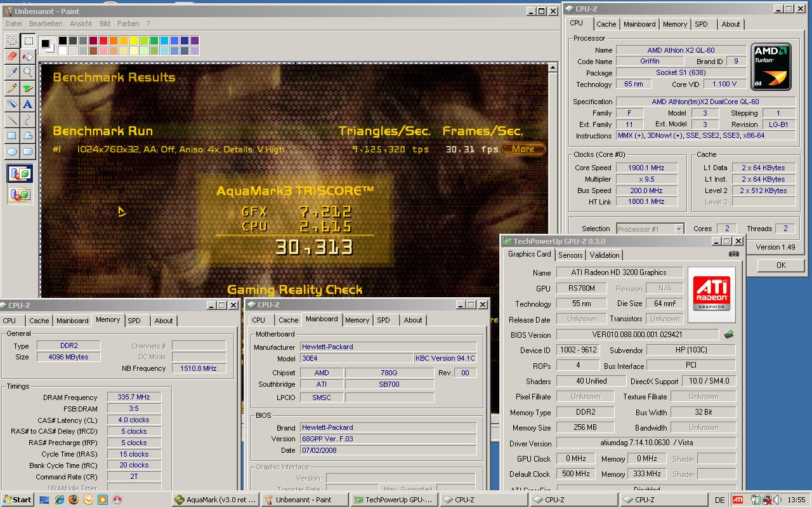Pick the yellow color swatch in Paint palette
This screenshot has height=508, width=812.
click(x=134, y=41)
